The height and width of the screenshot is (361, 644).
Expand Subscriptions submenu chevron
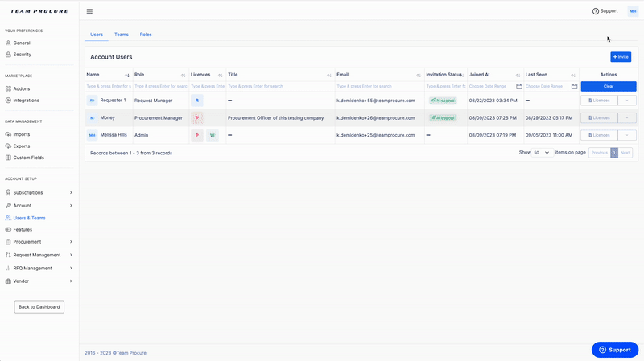pyautogui.click(x=71, y=192)
